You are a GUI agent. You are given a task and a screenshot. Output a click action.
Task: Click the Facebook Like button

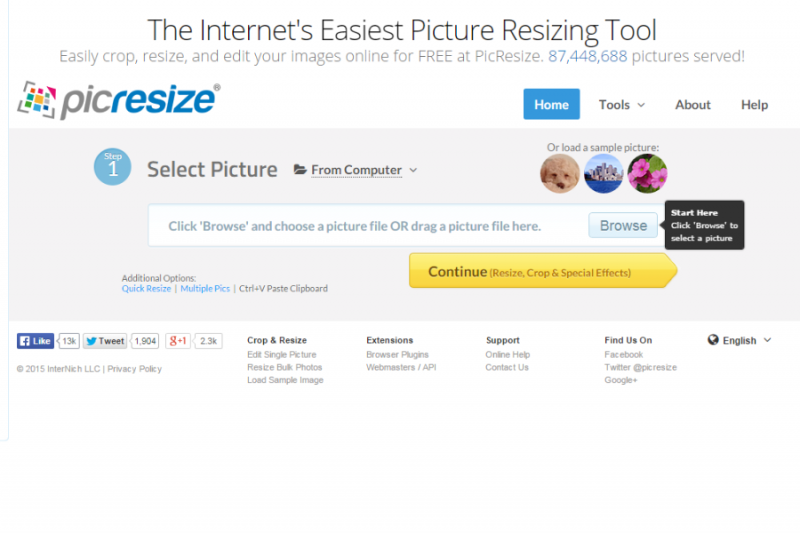(x=36, y=341)
